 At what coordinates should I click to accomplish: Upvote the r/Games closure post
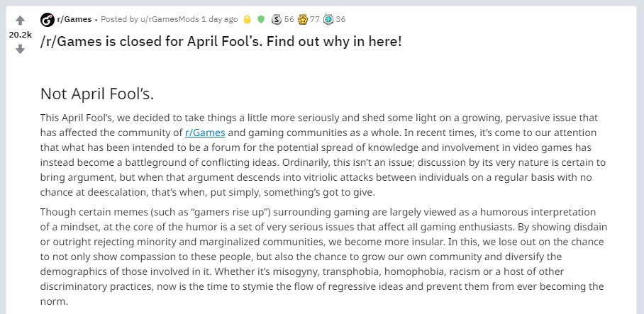(20, 21)
